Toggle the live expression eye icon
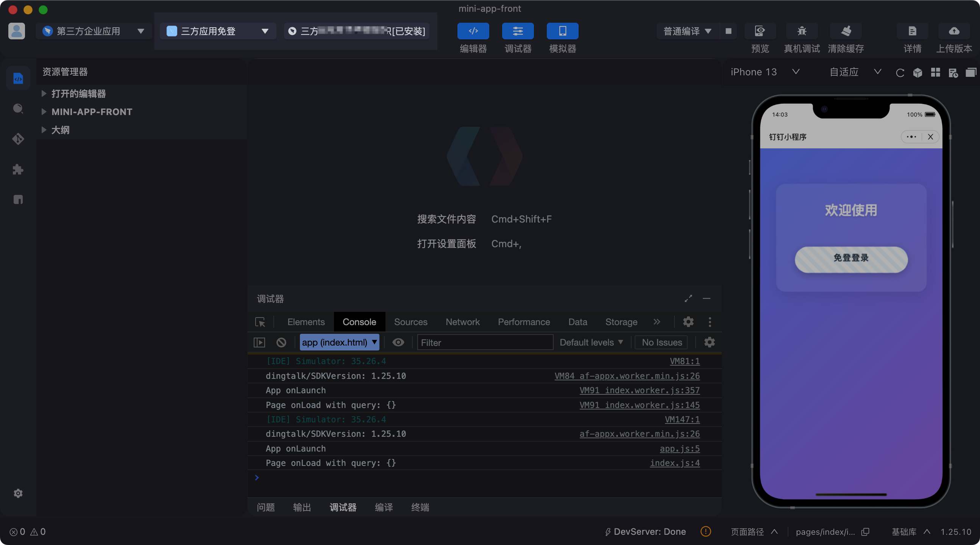The image size is (980, 545). 398,342
